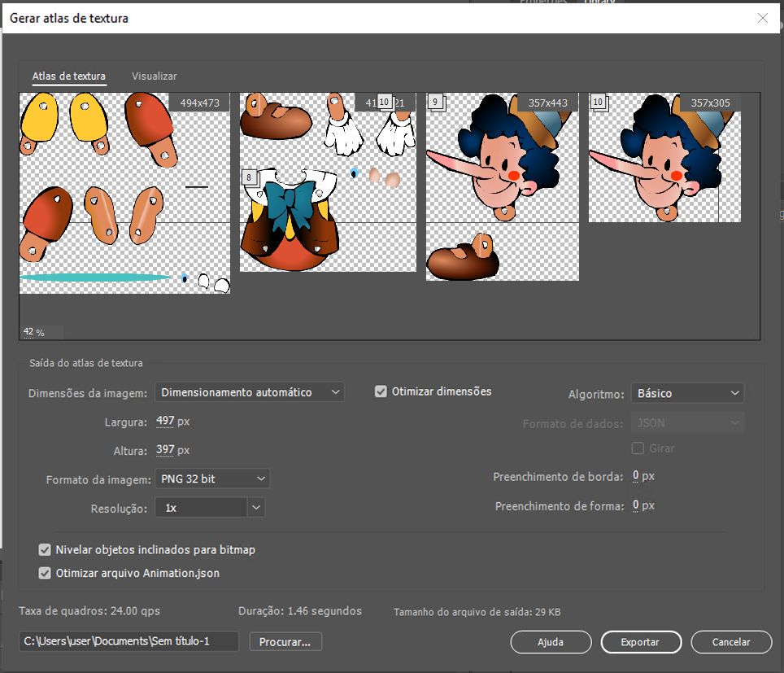Screen dimensions: 784x673
Task: Switch to the Visualizar tab
Action: click(x=154, y=76)
